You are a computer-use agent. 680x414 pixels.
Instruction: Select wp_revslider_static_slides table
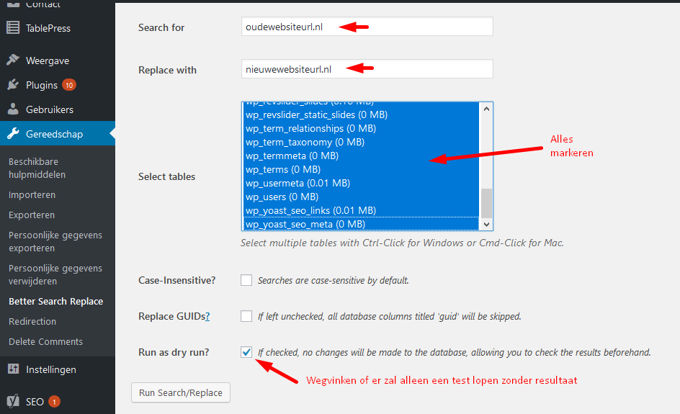(361, 115)
